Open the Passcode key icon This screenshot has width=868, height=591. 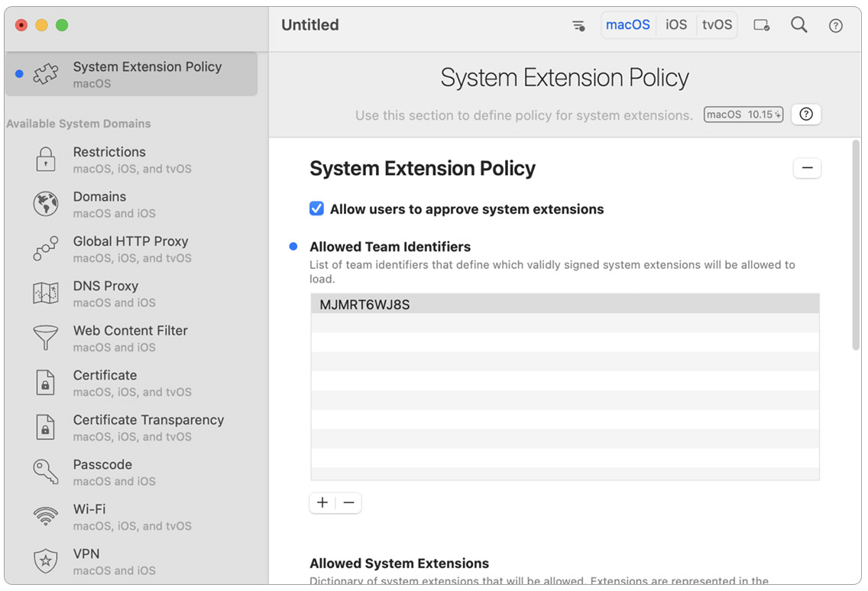(46, 472)
